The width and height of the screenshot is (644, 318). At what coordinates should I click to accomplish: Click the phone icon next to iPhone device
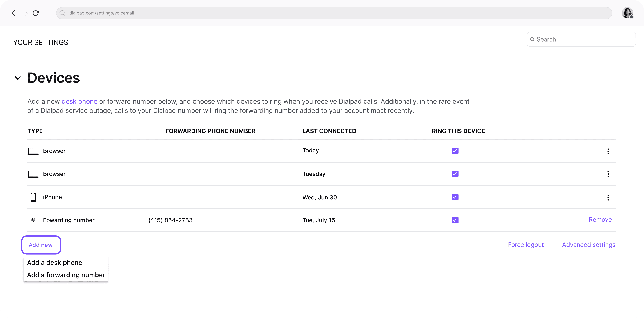coord(33,197)
